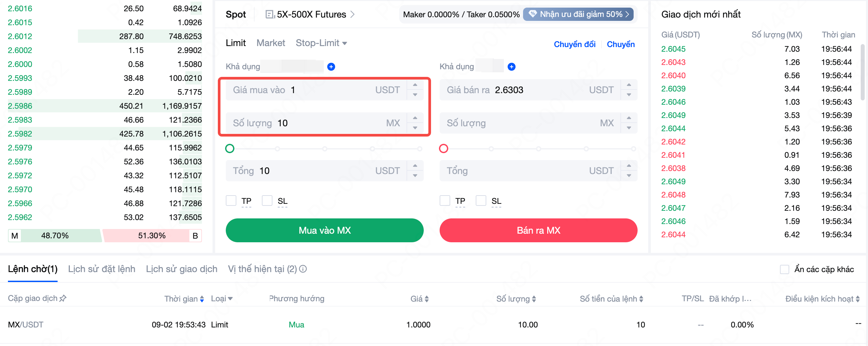Open the Loại filter dropdown
Image resolution: width=868 pixels, height=346 pixels.
coord(230,299)
